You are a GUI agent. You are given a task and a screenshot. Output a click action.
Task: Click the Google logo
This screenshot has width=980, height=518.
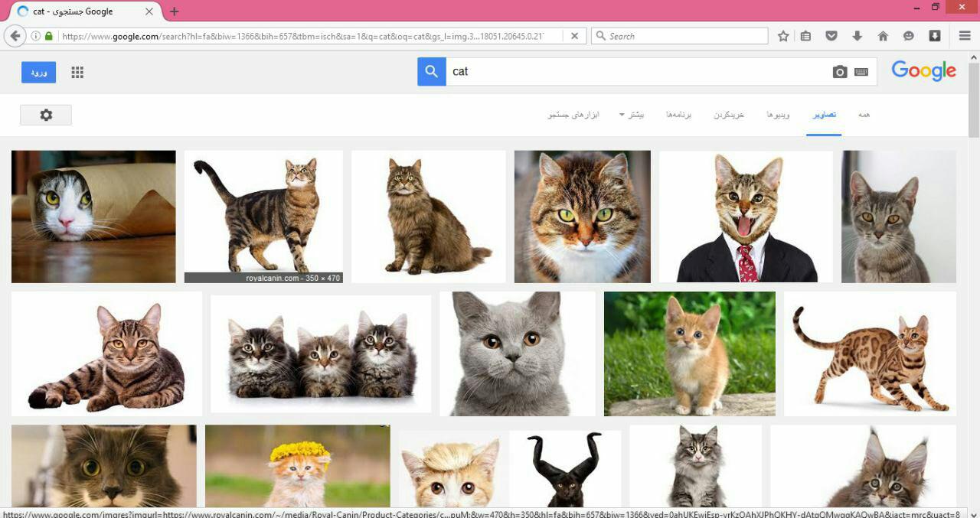923,71
